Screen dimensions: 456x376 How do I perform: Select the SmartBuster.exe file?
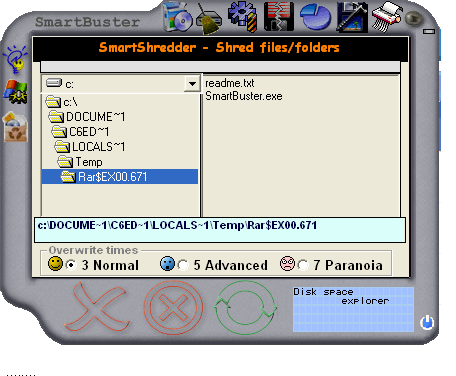tap(244, 96)
